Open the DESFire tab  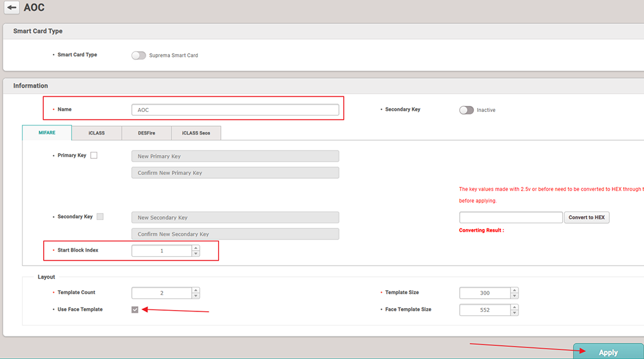tap(146, 133)
